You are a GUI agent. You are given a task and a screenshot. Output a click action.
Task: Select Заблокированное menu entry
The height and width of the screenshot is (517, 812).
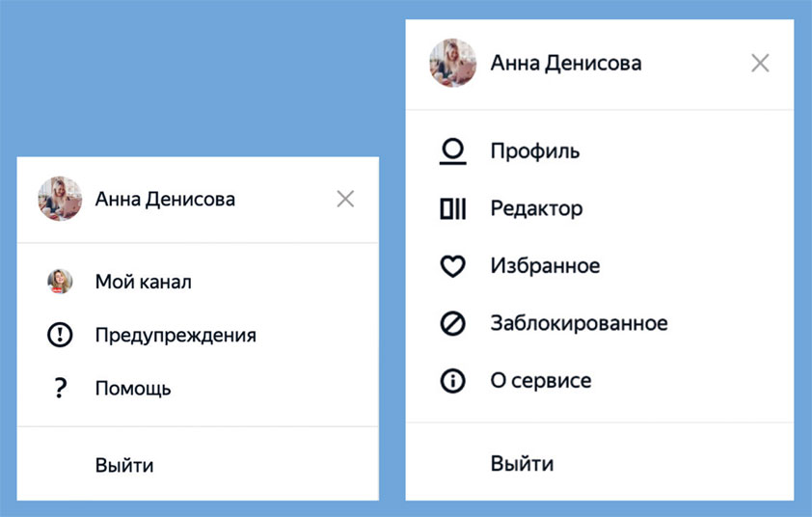pos(579,323)
